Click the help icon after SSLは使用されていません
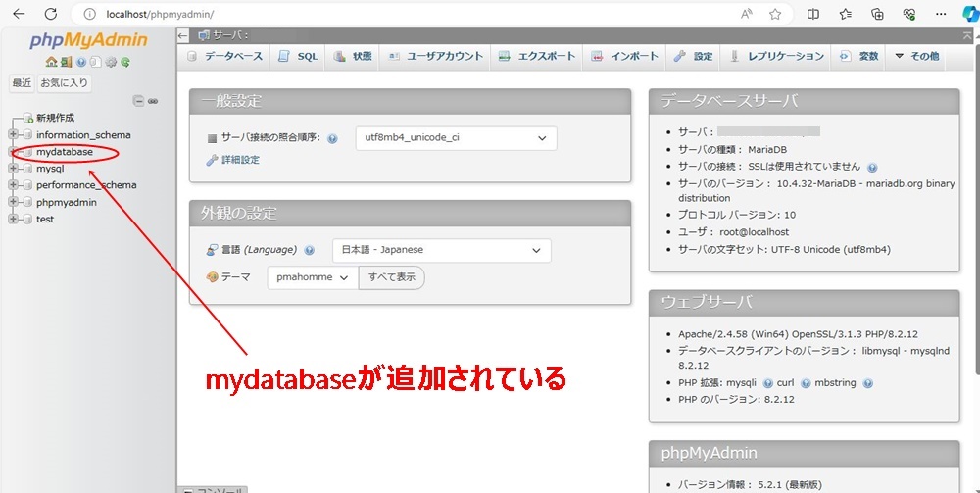Screen dimensions: 980x493 coord(872,167)
